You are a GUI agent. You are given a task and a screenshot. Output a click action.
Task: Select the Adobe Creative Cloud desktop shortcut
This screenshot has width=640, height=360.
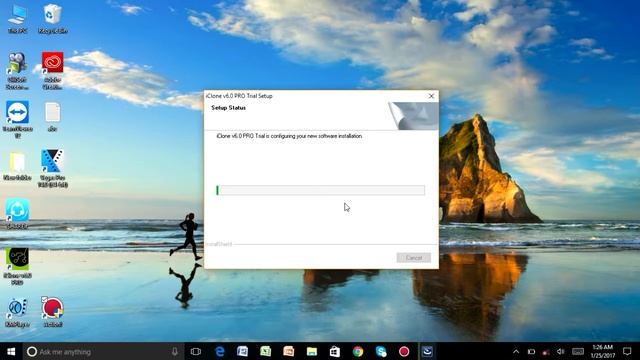tap(53, 70)
